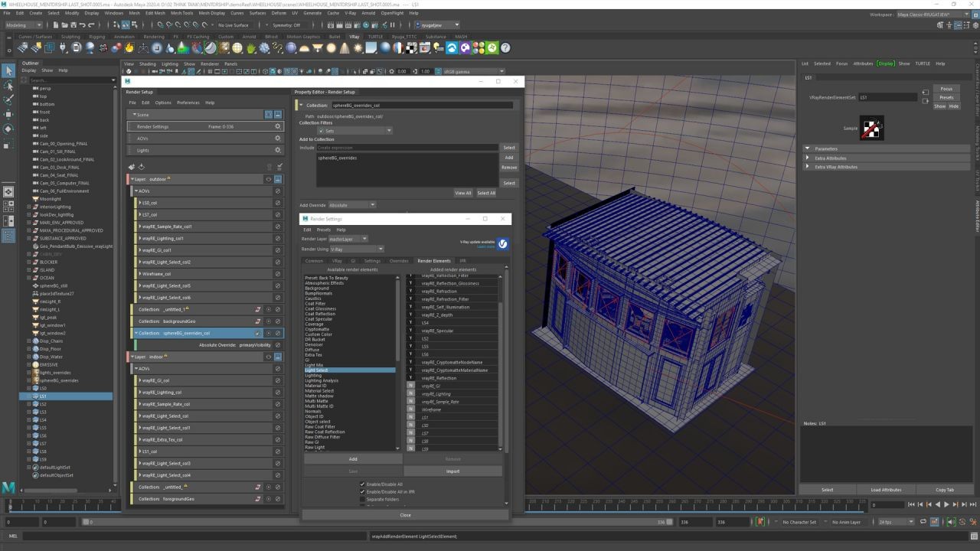
Task: Open Render Settings gear in Render Setup
Action: (277, 127)
